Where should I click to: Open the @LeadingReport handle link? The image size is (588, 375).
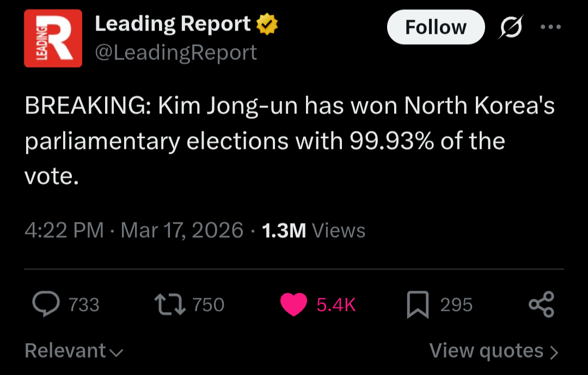176,52
